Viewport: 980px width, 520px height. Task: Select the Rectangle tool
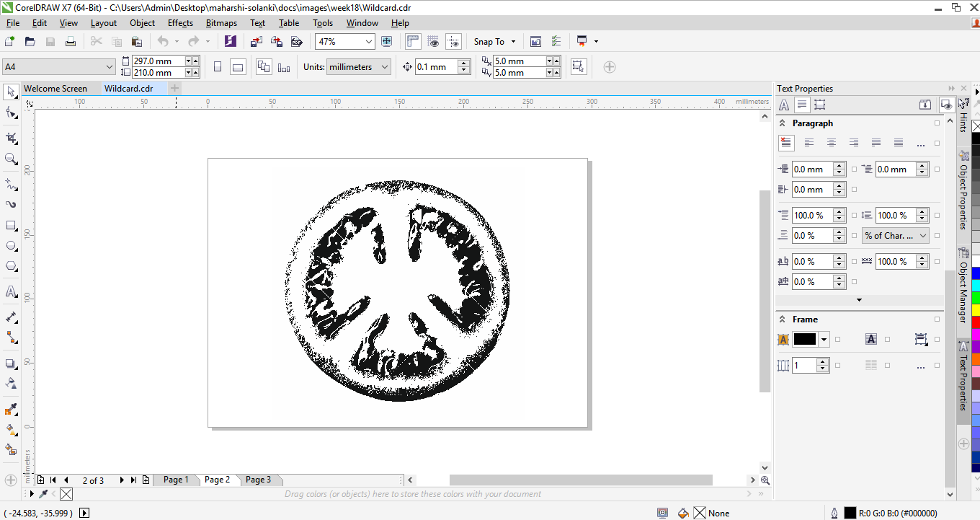11,226
